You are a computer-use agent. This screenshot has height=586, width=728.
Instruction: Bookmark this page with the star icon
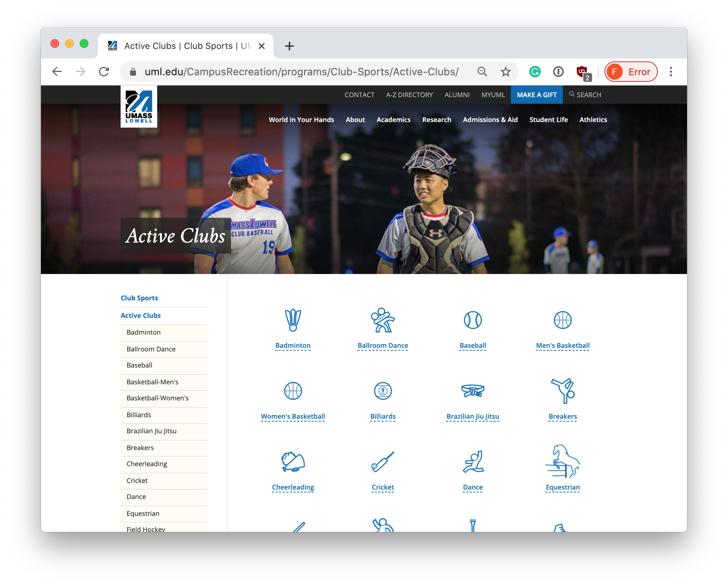pyautogui.click(x=505, y=72)
